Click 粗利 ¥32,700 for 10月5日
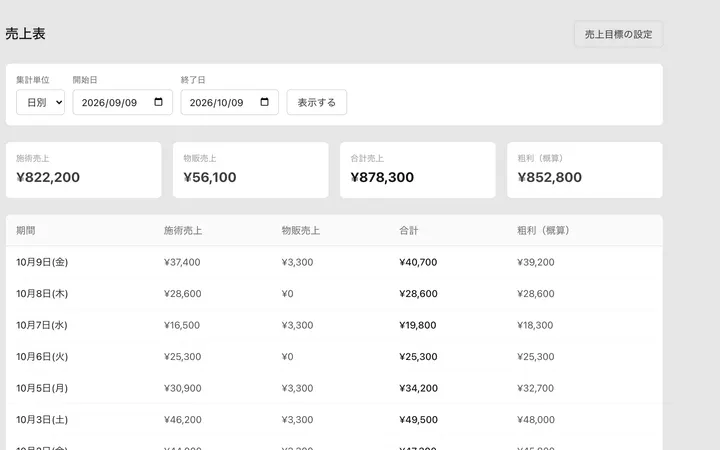This screenshot has height=450, width=720. coord(535,388)
